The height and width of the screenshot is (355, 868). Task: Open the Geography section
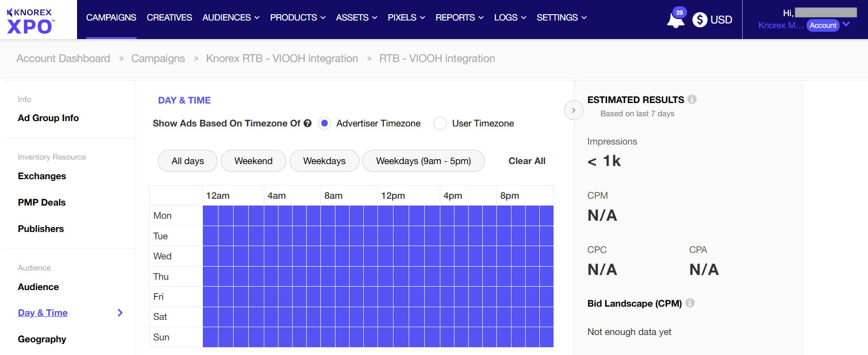[x=42, y=339]
